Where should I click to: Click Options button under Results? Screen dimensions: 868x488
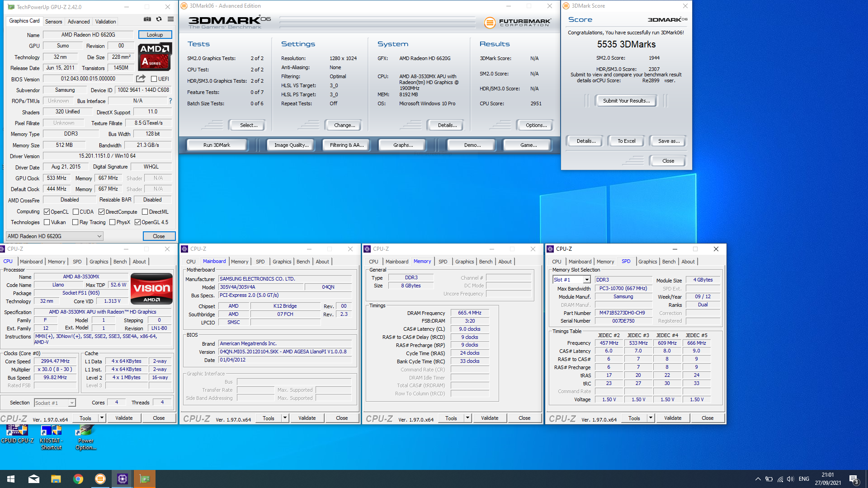tap(536, 125)
